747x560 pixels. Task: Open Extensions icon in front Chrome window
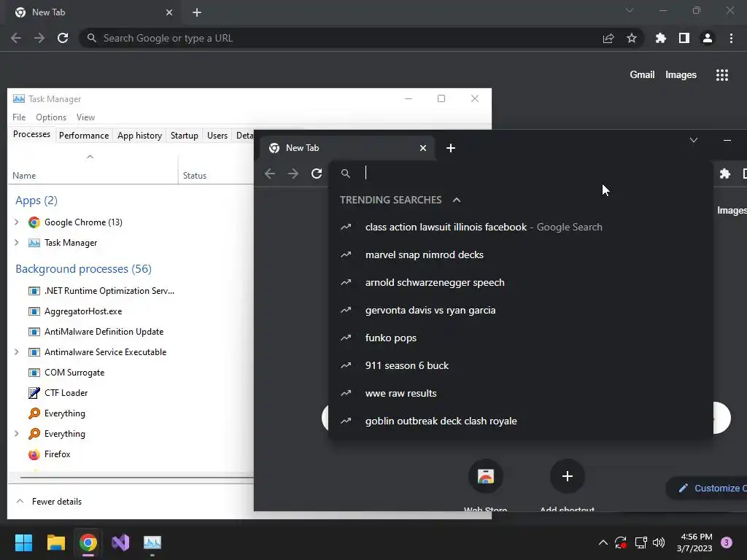(724, 174)
